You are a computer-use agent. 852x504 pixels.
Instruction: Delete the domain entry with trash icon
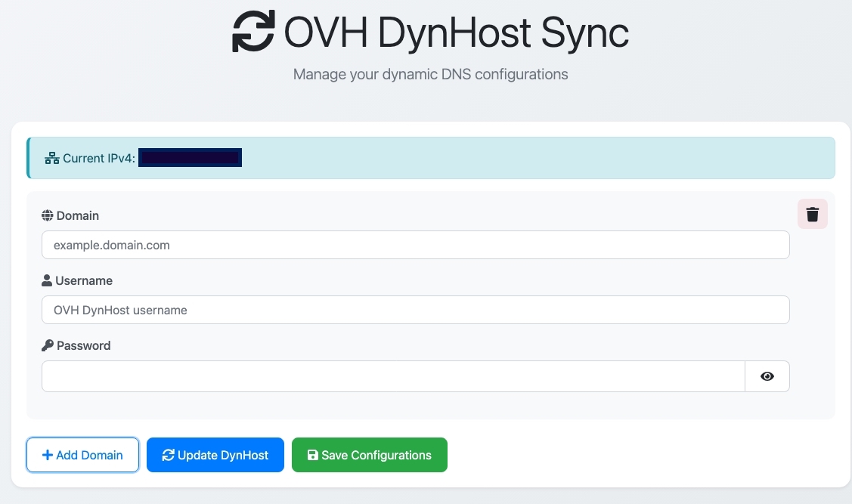[813, 214]
